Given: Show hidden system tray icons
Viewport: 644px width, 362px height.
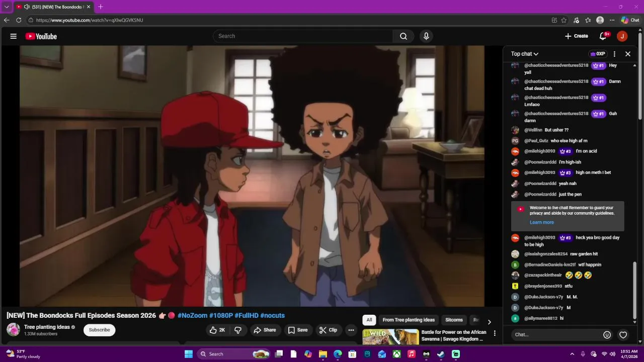Looking at the screenshot, I should pos(572,354).
